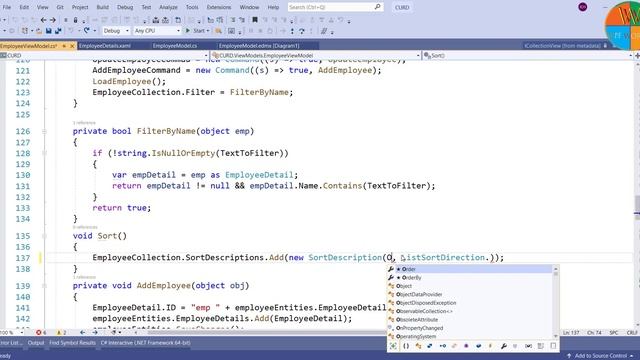The width and height of the screenshot is (640, 360).
Task: Select OnPropertyChanged in the IntelliSense list
Action: (469, 328)
